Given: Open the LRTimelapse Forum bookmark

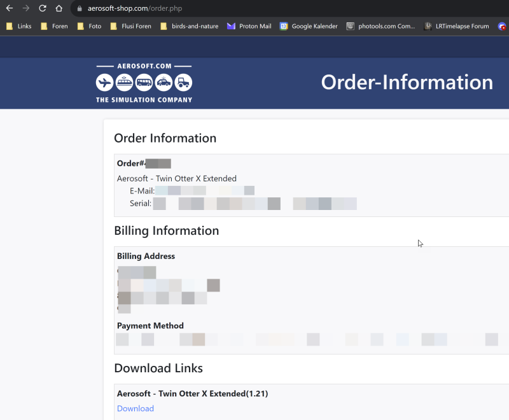Looking at the screenshot, I should pyautogui.click(x=456, y=26).
